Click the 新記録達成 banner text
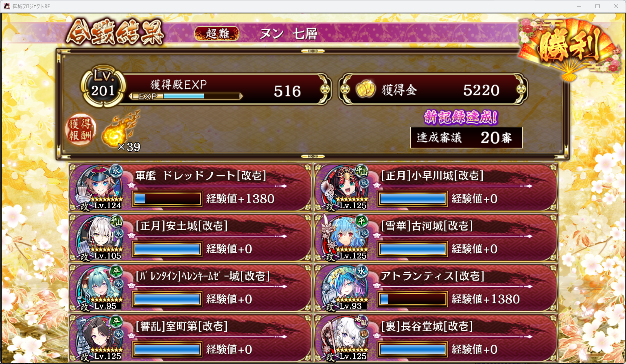Viewport: 626px width, 364px height. coord(461,118)
